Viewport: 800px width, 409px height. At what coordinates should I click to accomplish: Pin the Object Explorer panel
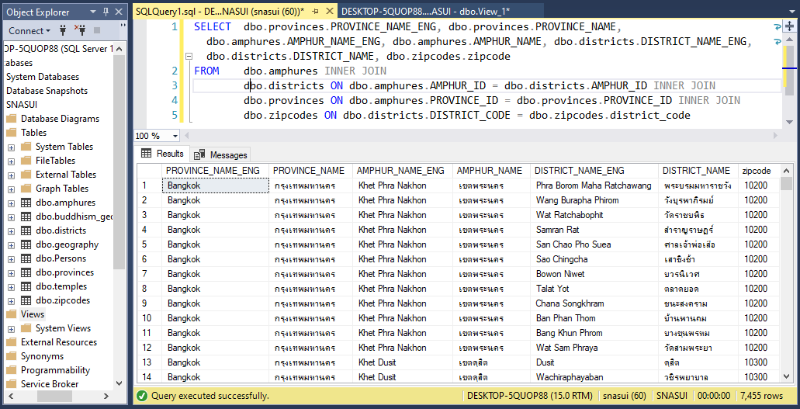tap(105, 11)
